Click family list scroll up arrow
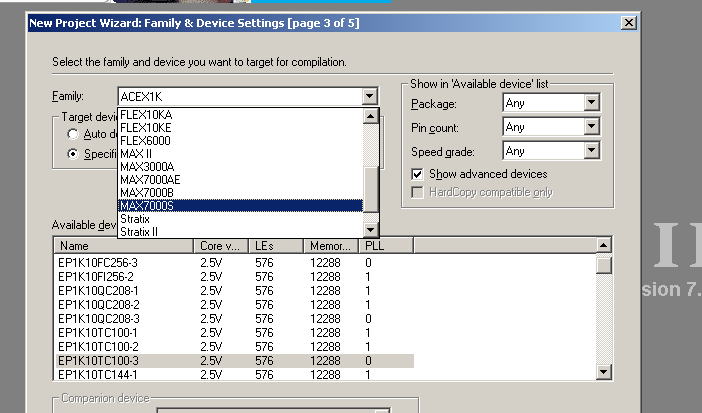Screen dimensions: 702x413 click(370, 116)
